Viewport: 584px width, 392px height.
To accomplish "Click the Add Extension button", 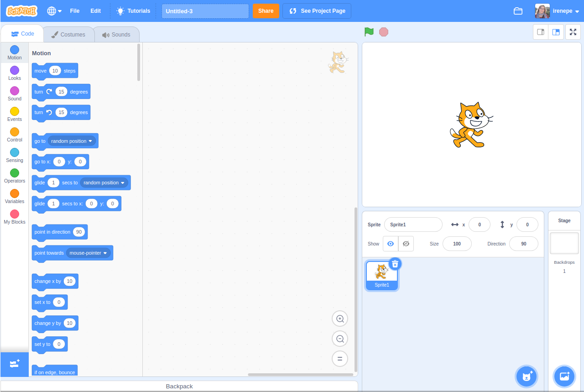I will click(x=15, y=364).
